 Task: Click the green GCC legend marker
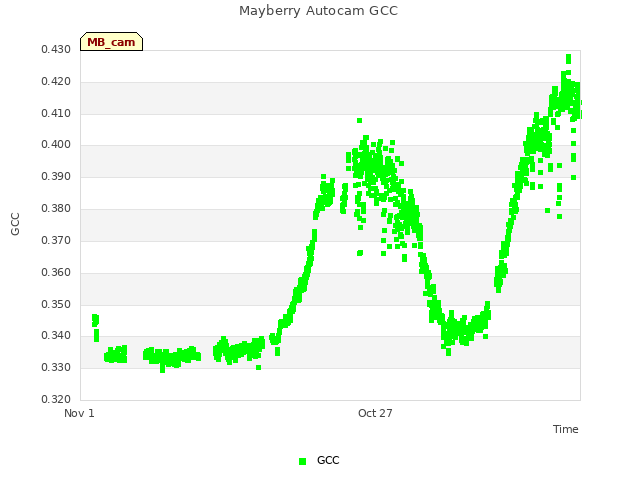pyautogui.click(x=302, y=461)
